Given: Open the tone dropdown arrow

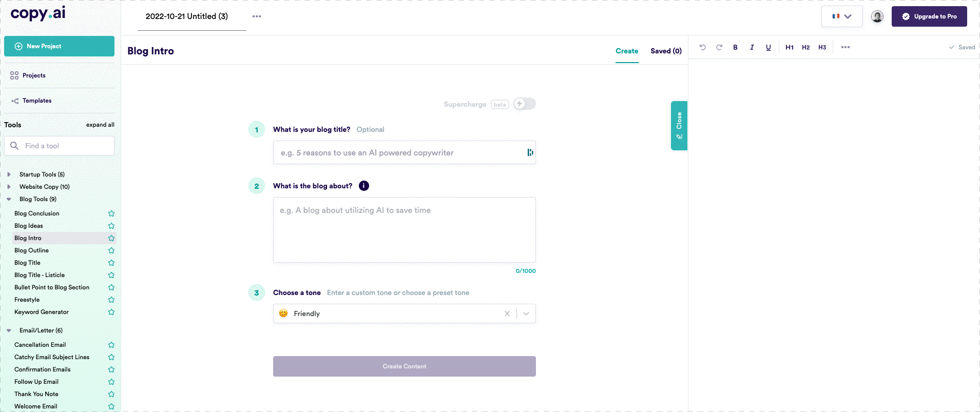Looking at the screenshot, I should click(526, 313).
